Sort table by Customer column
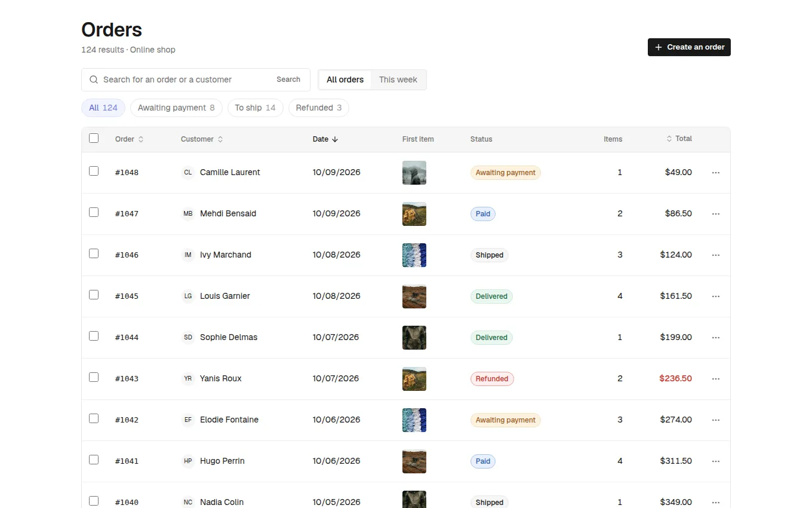 coord(202,139)
